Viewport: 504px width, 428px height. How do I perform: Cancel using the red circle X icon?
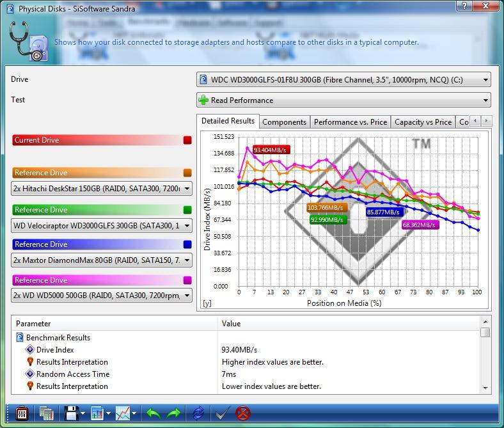[243, 413]
